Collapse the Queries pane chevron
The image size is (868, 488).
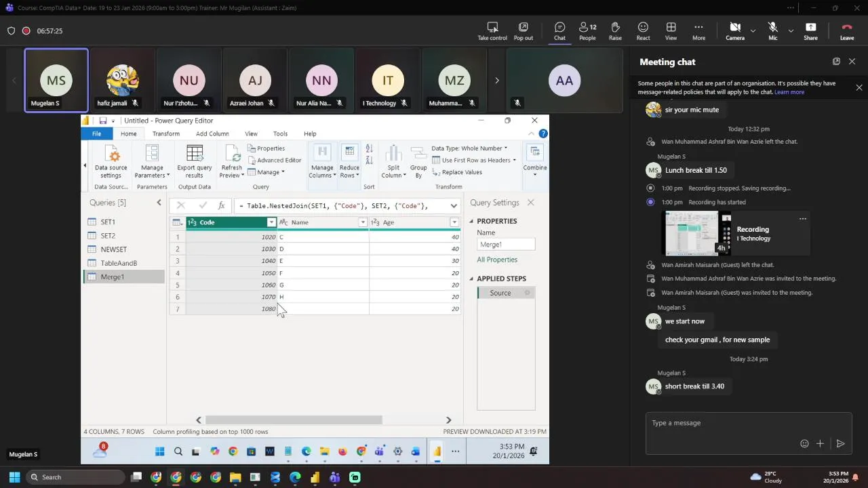pyautogui.click(x=159, y=203)
